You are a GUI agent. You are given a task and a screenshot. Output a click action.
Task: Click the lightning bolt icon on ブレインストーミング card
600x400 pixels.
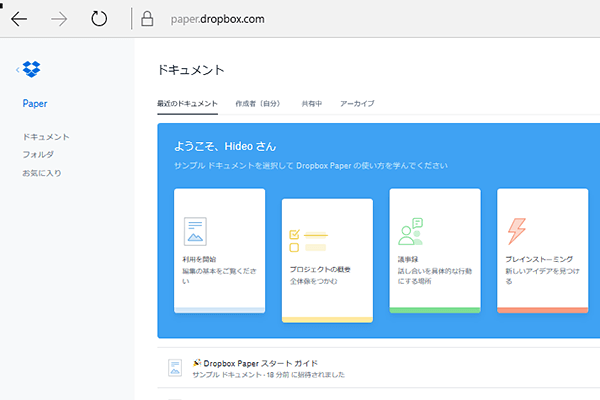tap(517, 231)
